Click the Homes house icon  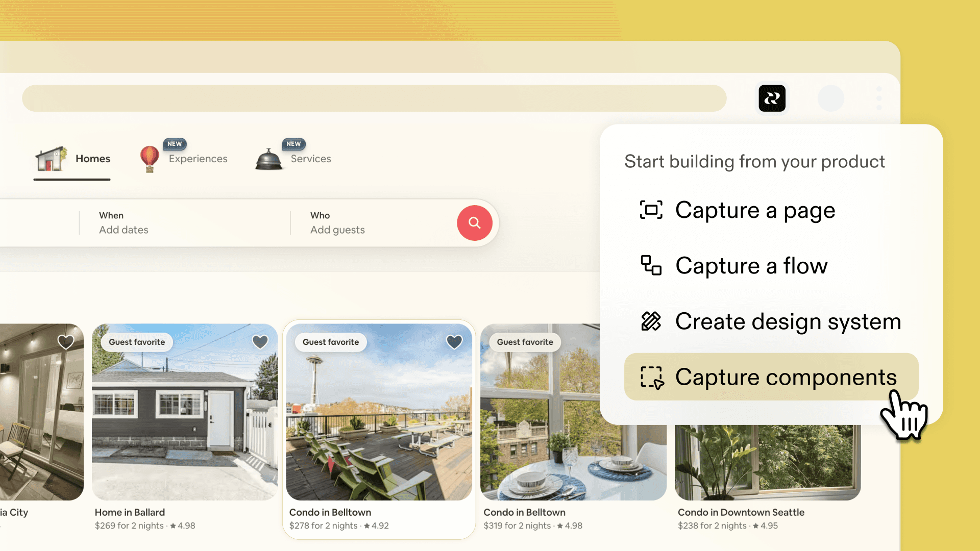(x=51, y=159)
